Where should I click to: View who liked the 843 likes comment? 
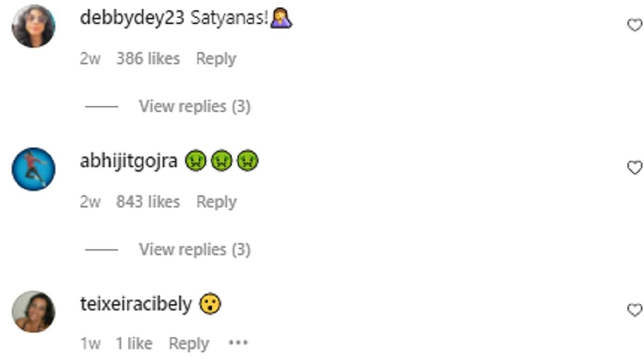(x=148, y=202)
